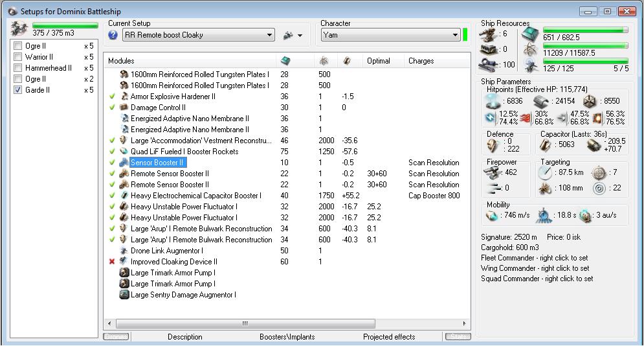The image size is (644, 346).
Task: Click the warp speed icon
Action: pyautogui.click(x=585, y=216)
